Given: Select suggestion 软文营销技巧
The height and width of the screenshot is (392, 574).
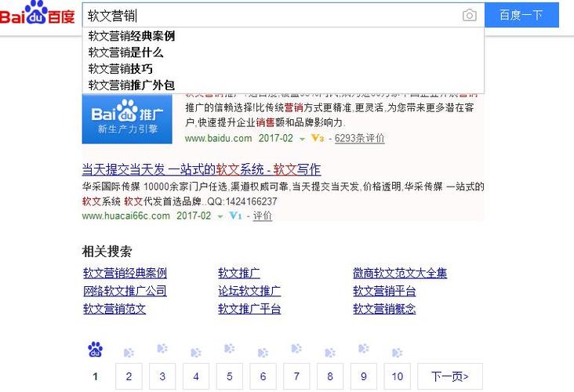Looking at the screenshot, I should 283,69.
